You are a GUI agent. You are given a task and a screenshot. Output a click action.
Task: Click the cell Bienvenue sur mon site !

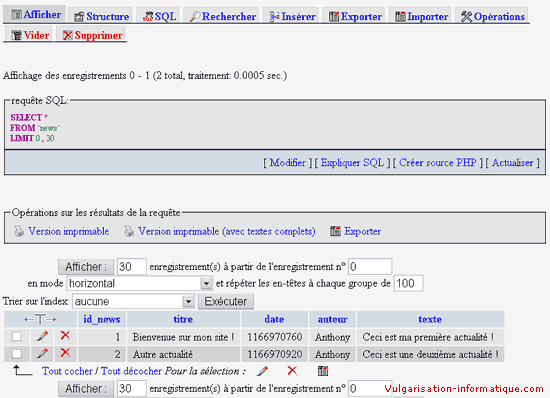coord(183,337)
